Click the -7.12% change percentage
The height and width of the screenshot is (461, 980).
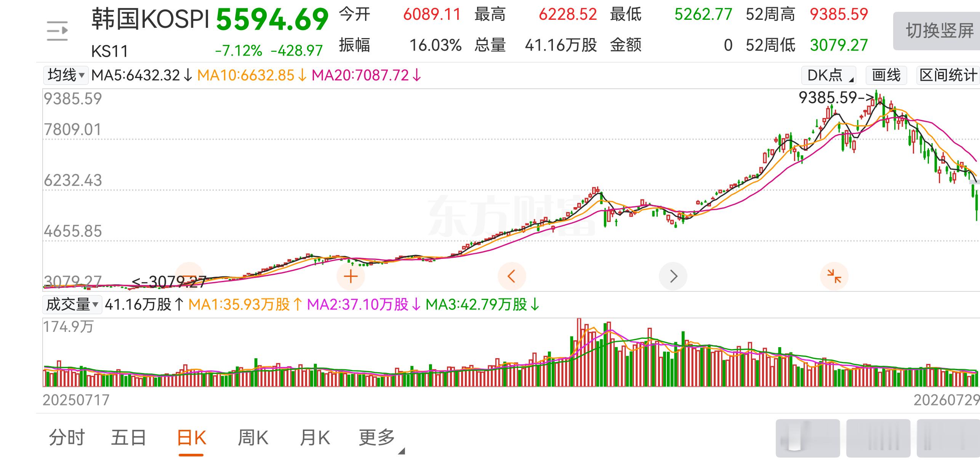click(239, 51)
